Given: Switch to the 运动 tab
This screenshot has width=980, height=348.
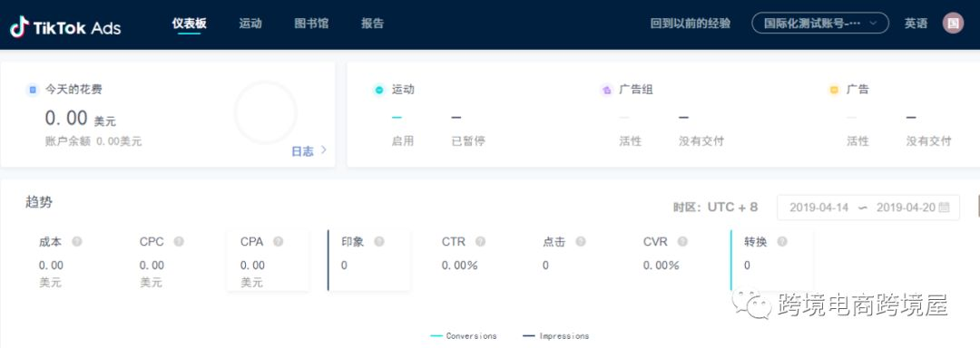Looking at the screenshot, I should pyautogui.click(x=250, y=24).
